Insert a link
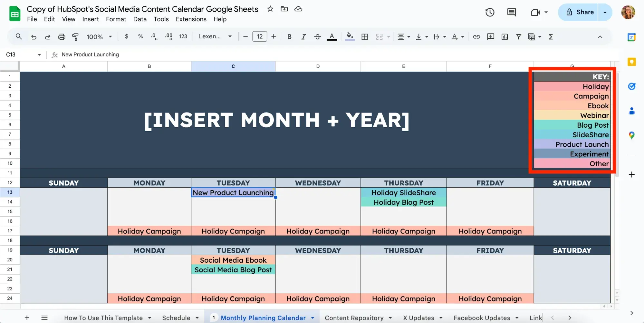644x323 pixels. point(476,36)
